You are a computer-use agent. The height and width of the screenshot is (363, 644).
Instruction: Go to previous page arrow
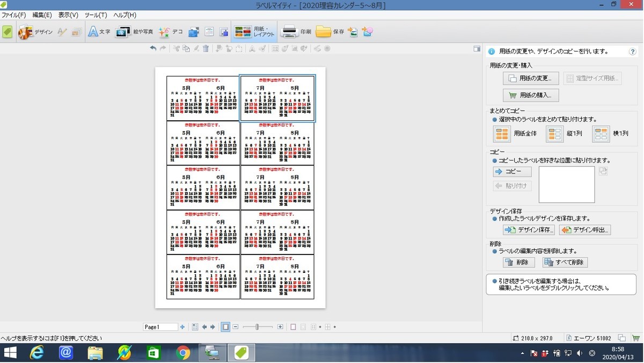(204, 326)
